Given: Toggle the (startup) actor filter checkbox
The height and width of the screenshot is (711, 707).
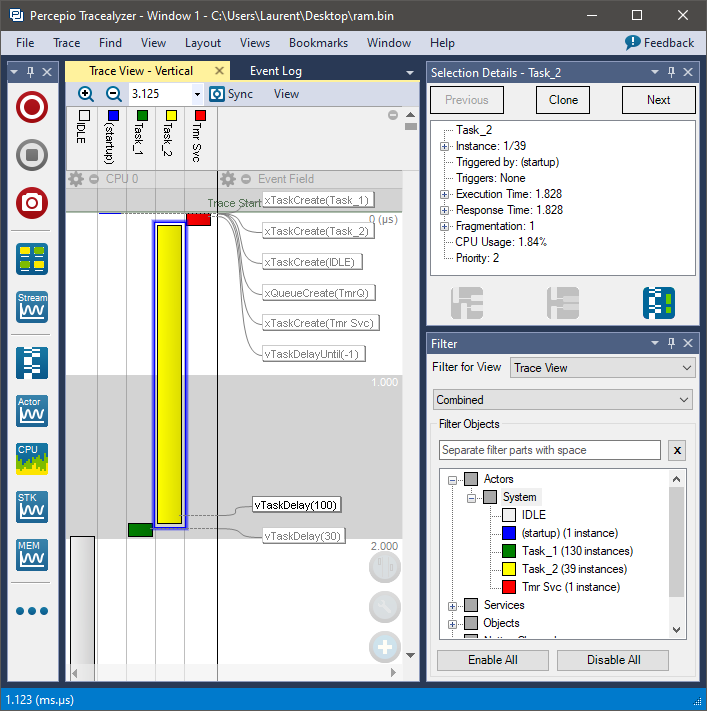Looking at the screenshot, I should click(509, 533).
